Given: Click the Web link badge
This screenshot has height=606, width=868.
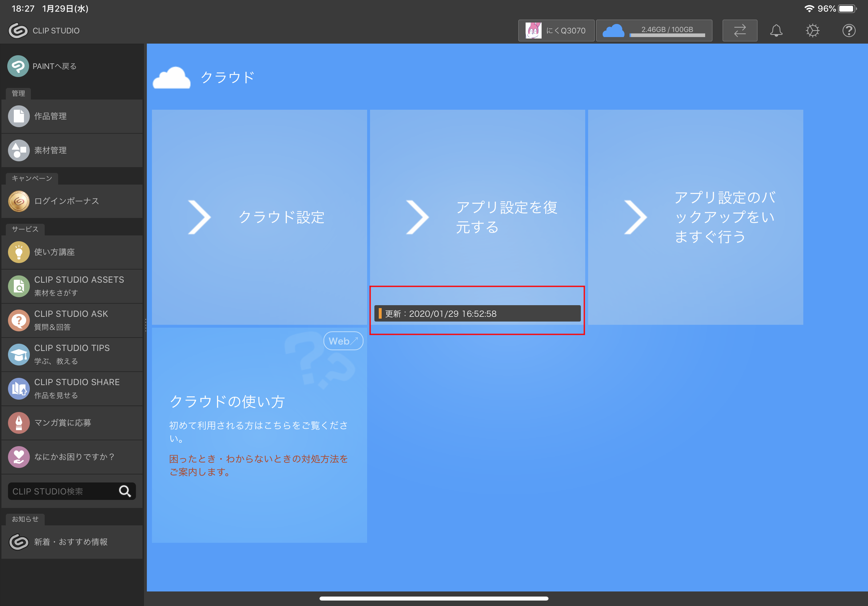Looking at the screenshot, I should pos(343,341).
